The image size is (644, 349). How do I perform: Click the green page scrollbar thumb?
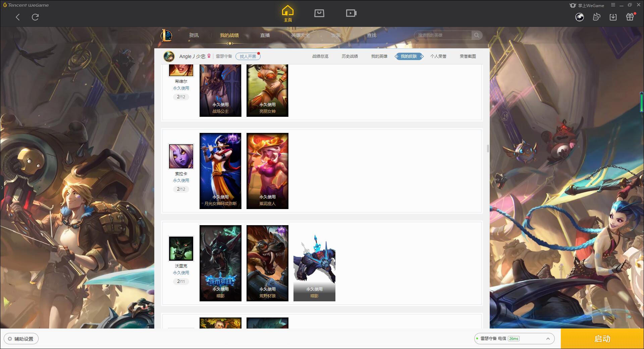pyautogui.click(x=642, y=102)
